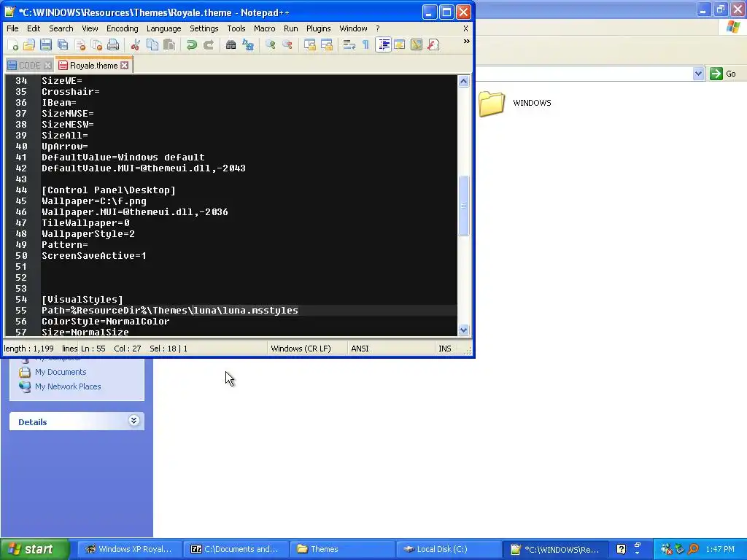Toggle word wrap toolbar icon
747x560 pixels.
pyautogui.click(x=349, y=44)
